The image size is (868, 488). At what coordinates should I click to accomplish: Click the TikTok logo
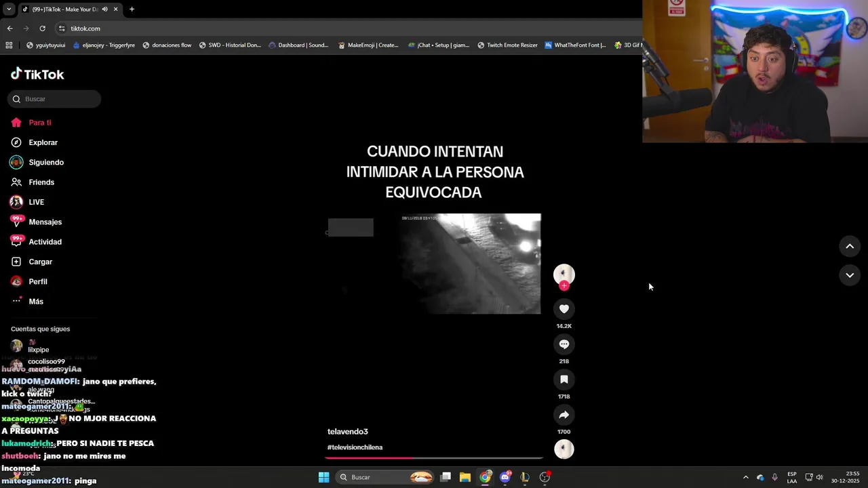pyautogui.click(x=37, y=74)
